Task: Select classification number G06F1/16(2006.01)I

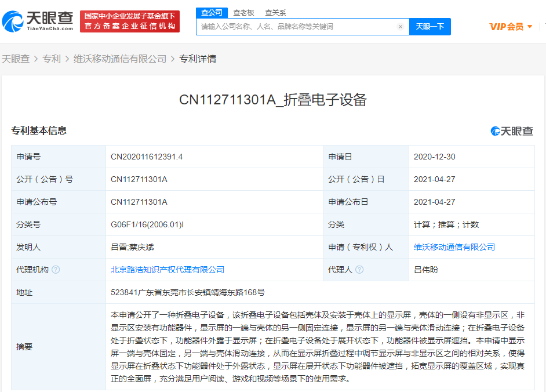Action: pos(147,225)
